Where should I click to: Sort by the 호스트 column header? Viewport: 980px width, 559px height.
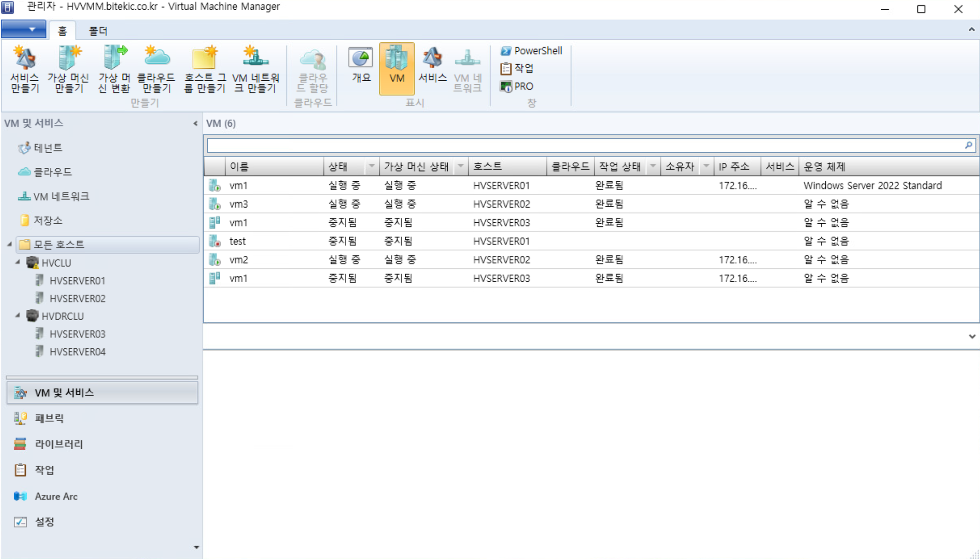point(507,167)
